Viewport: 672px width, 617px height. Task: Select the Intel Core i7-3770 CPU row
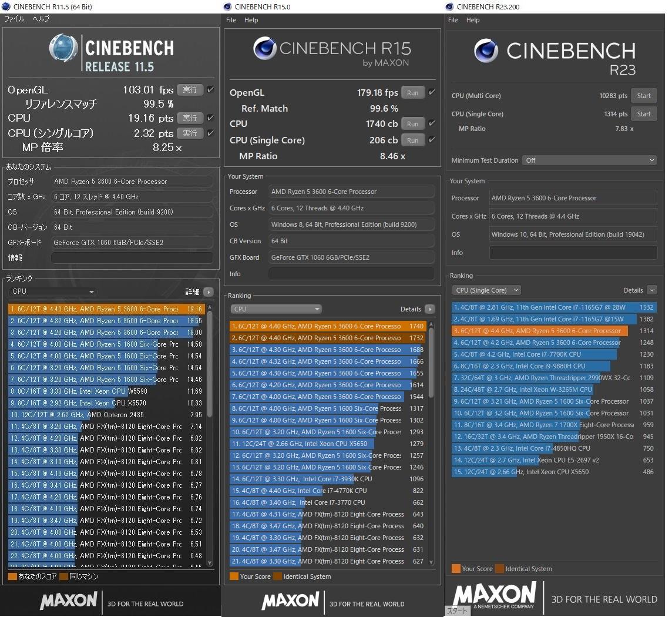[x=328, y=502]
